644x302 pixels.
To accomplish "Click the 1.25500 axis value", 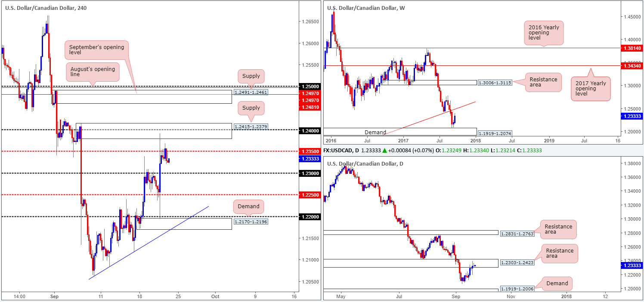I will 310,65.
